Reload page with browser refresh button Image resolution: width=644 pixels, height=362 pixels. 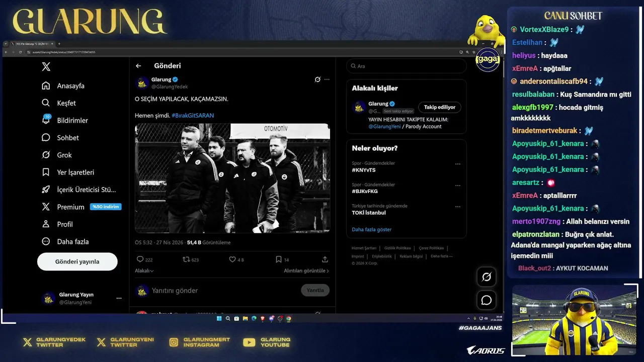click(x=20, y=52)
